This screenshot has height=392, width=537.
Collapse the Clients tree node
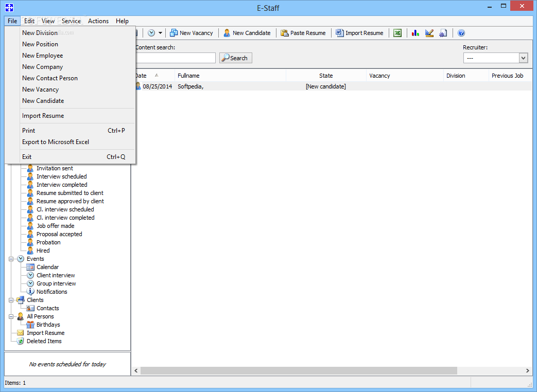11,300
